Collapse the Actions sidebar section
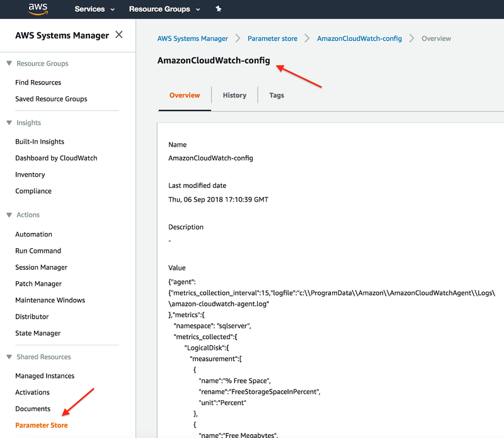The width and height of the screenshot is (504, 438). 9,215
